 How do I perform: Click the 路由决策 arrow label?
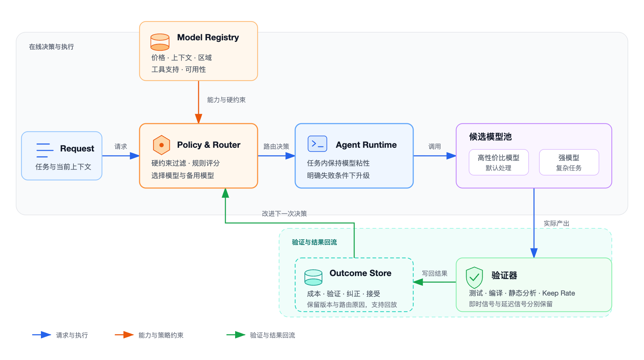click(x=276, y=146)
